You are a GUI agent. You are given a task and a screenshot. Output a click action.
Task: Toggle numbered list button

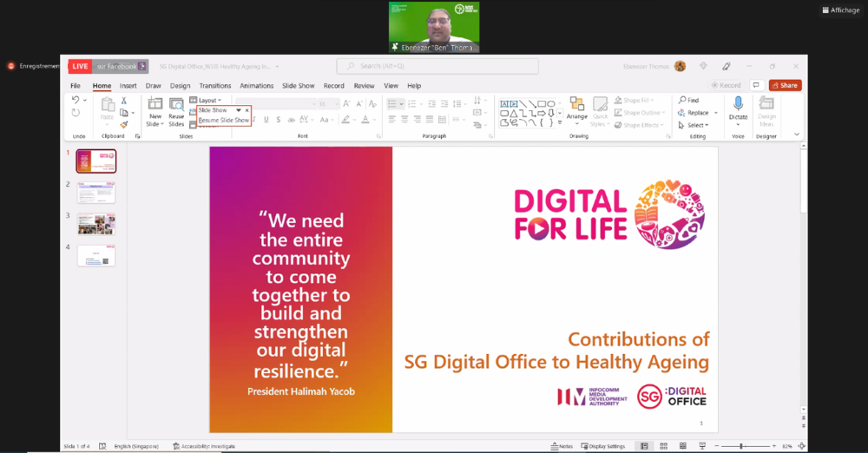[x=411, y=103]
